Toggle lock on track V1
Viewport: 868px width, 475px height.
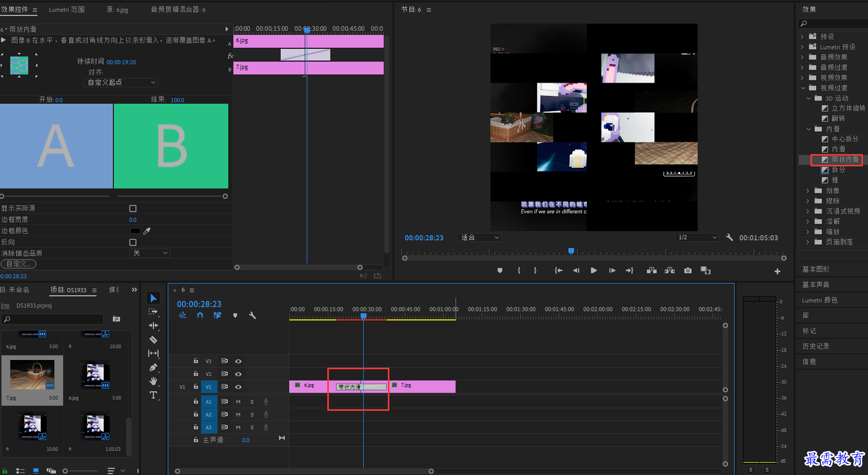point(195,387)
